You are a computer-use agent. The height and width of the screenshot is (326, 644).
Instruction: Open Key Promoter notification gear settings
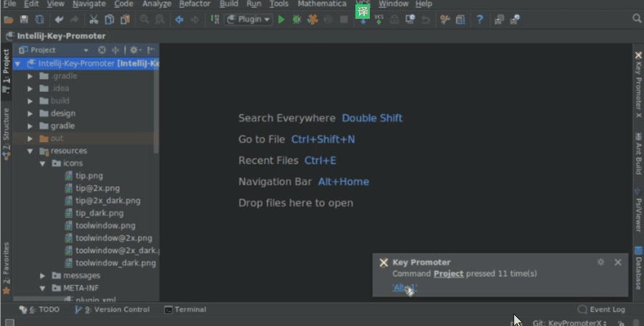pyautogui.click(x=600, y=262)
